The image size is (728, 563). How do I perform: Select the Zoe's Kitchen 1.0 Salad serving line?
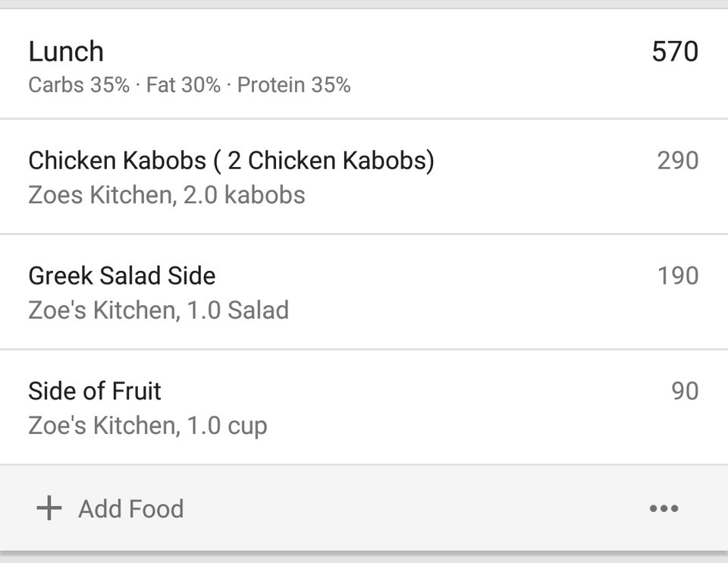tap(158, 310)
